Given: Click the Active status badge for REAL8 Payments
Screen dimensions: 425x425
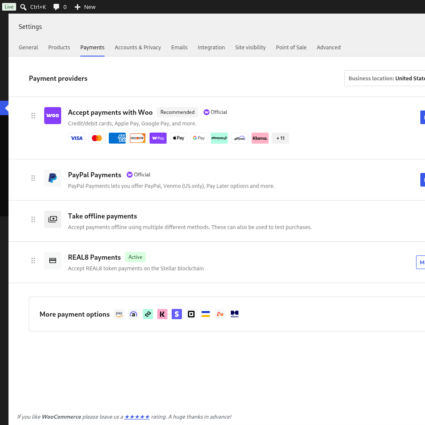Looking at the screenshot, I should tap(135, 257).
